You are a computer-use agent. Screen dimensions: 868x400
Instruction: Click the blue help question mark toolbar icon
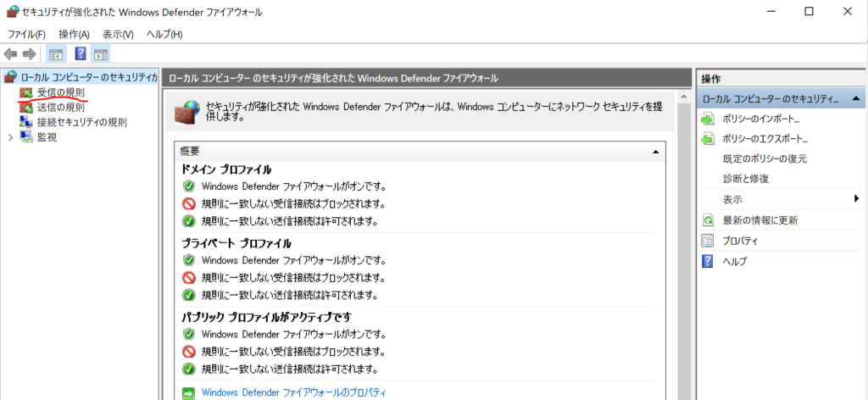tap(81, 54)
